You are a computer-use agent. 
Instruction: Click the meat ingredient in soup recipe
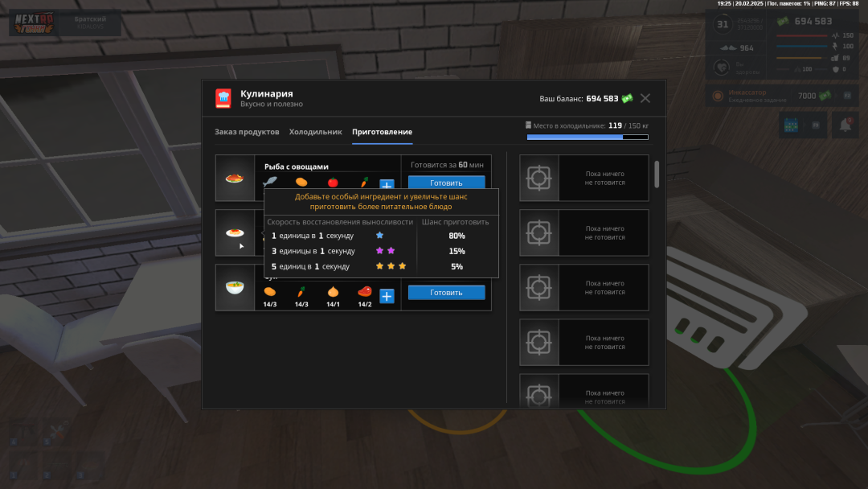click(x=365, y=292)
